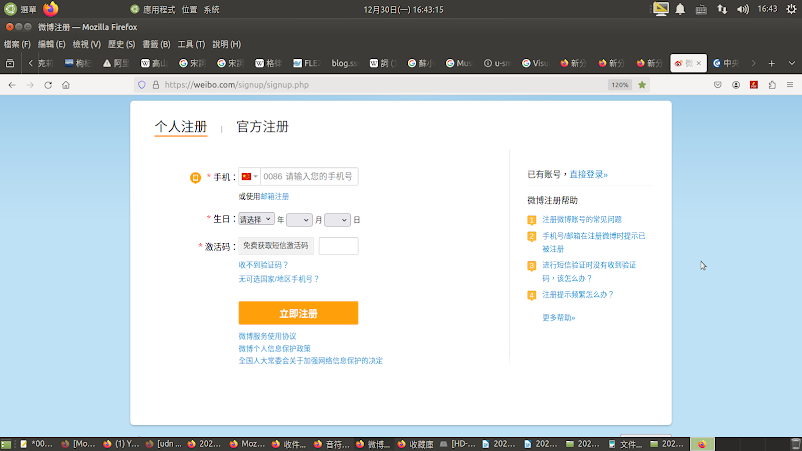Click the Firefox launcher icon in top panel
This screenshot has width=802, height=451.
51,9
